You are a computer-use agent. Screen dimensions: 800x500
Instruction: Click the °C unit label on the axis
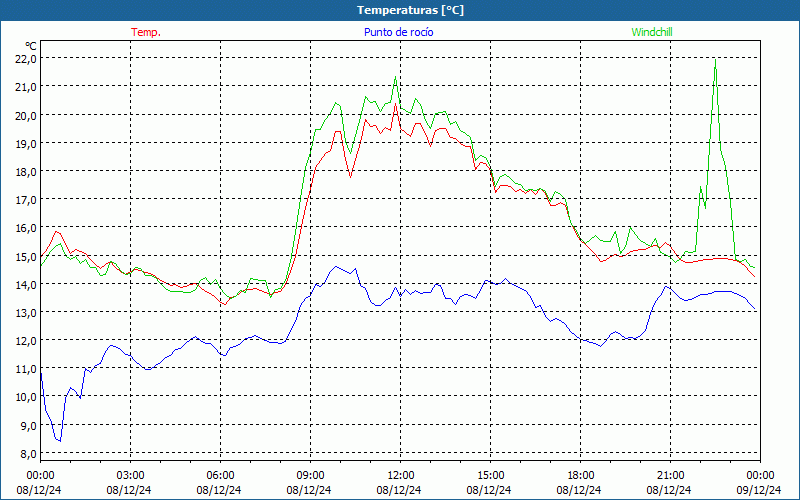pyautogui.click(x=31, y=46)
